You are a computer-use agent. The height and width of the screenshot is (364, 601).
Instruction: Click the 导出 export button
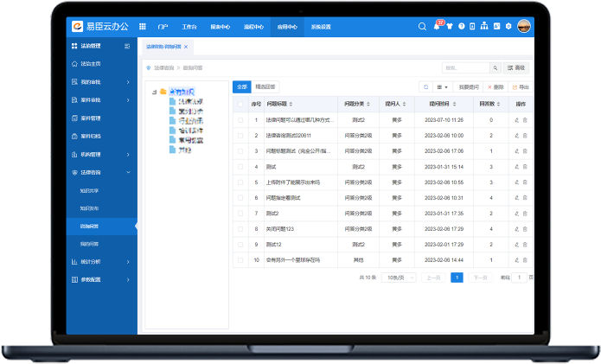click(521, 87)
